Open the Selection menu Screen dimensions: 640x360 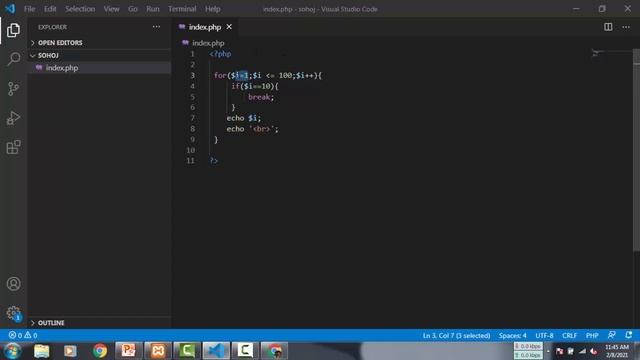click(80, 9)
